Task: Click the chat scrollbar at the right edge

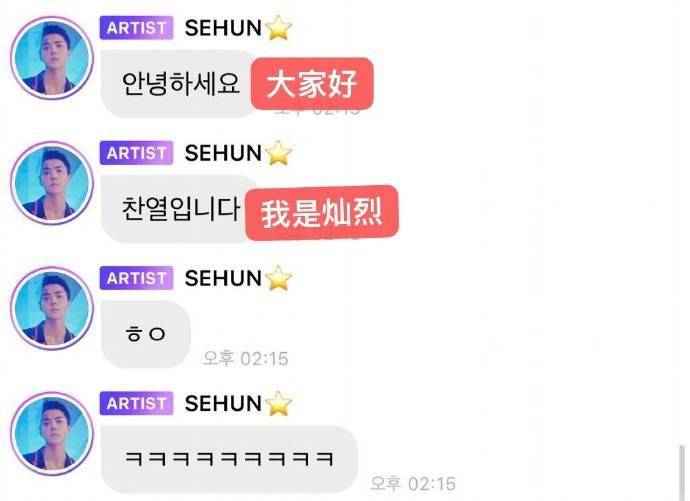Action: click(x=682, y=473)
